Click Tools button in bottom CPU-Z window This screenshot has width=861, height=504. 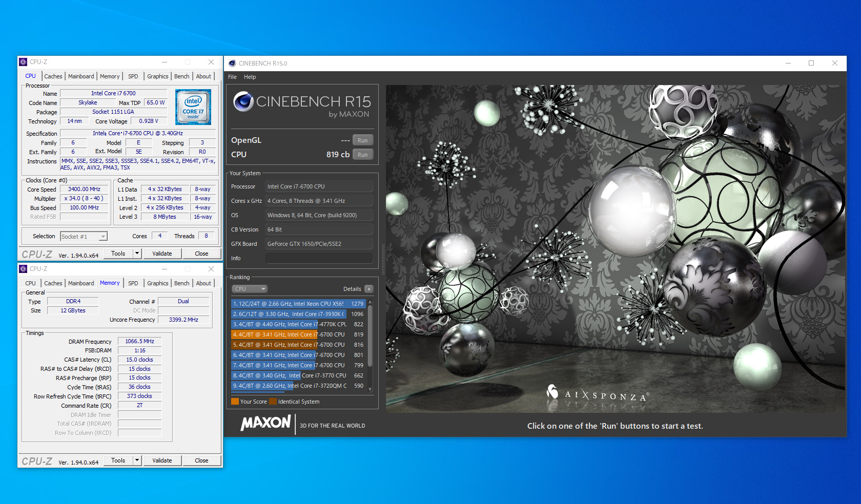coord(118,460)
